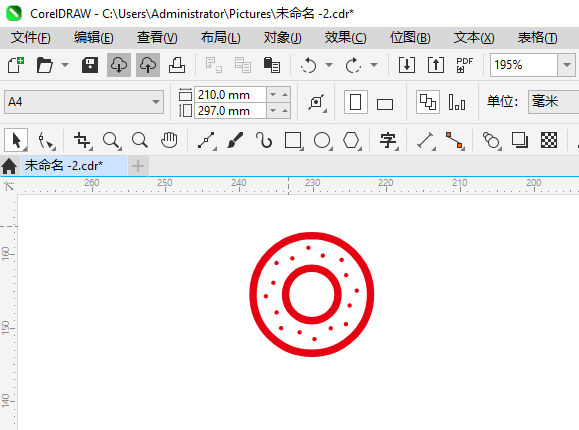Click the Export icon
Screen dimensions: 579x430
436,65
